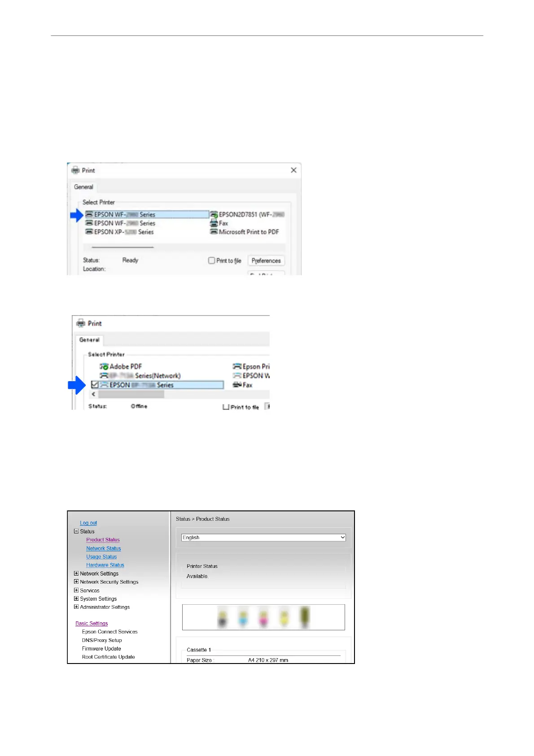Expand Network Security Settings
Image resolution: width=534 pixels, height=756 pixels.
coord(76,581)
